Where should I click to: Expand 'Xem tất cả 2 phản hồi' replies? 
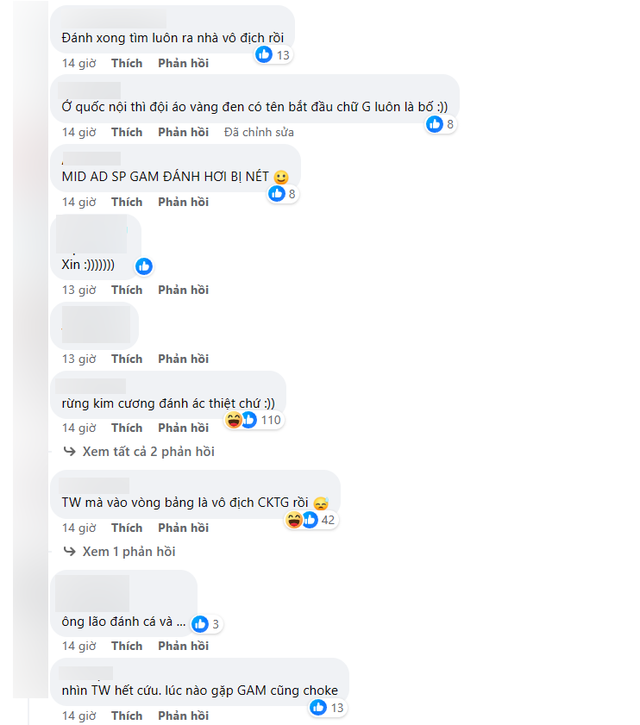point(148,452)
